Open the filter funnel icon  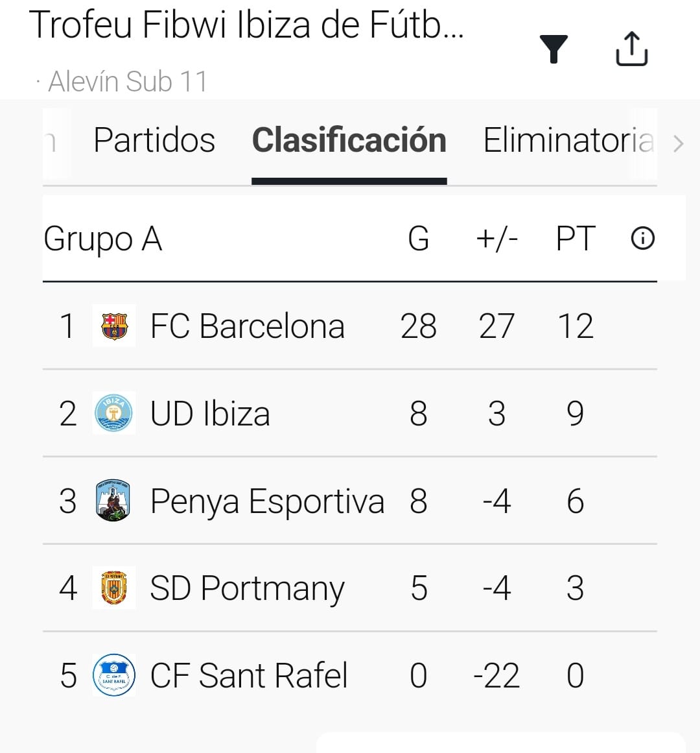[x=554, y=49]
